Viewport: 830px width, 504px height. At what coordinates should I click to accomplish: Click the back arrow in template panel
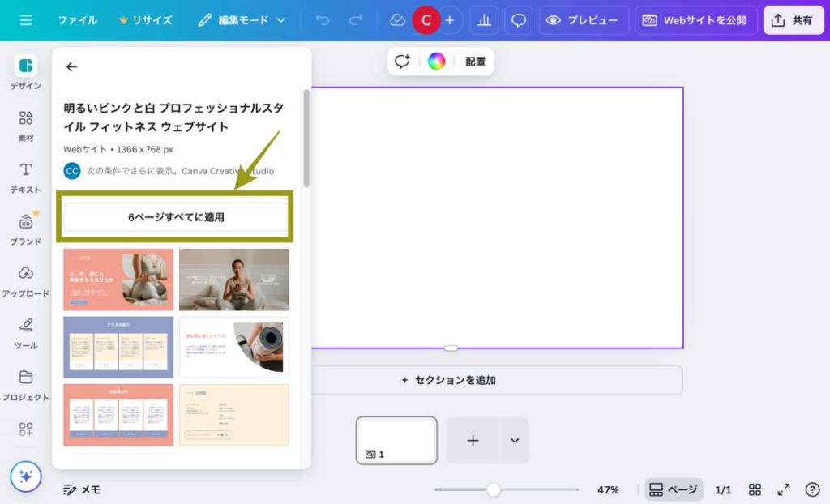pos(72,67)
